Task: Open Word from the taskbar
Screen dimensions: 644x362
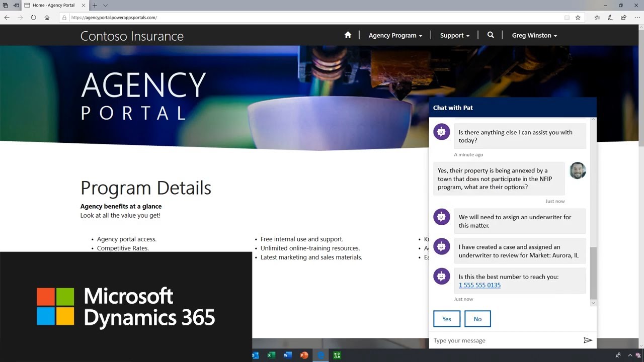Action: click(288, 355)
